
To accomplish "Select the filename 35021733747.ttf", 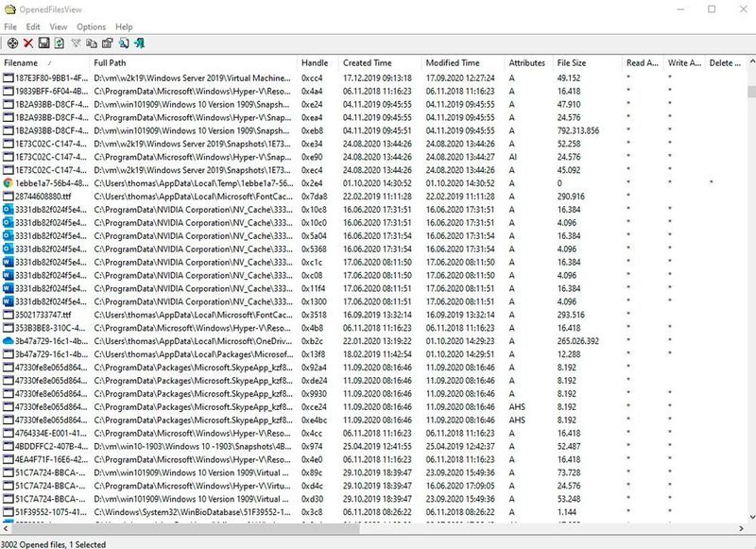I will pyautogui.click(x=43, y=315).
